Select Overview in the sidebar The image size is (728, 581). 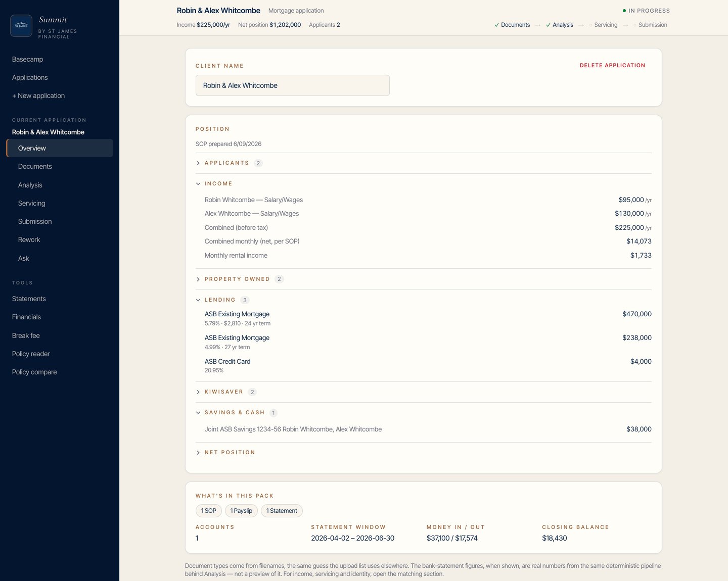pos(60,148)
